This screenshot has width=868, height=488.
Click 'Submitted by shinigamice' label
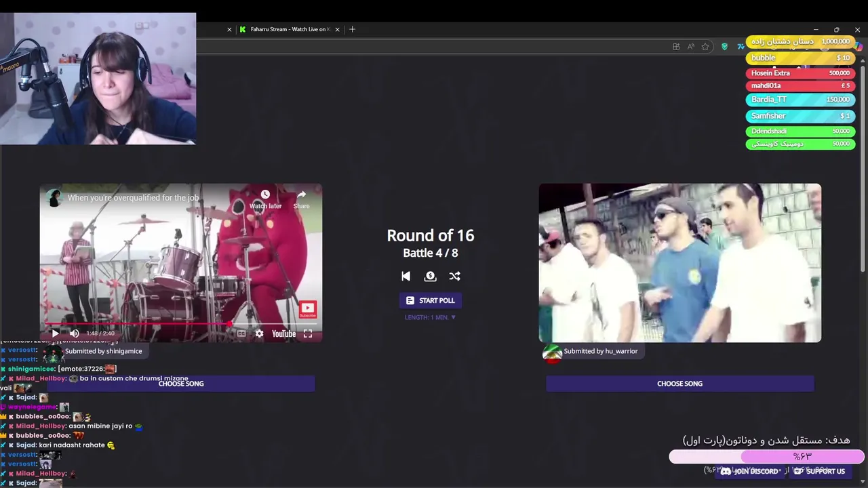[103, 351]
